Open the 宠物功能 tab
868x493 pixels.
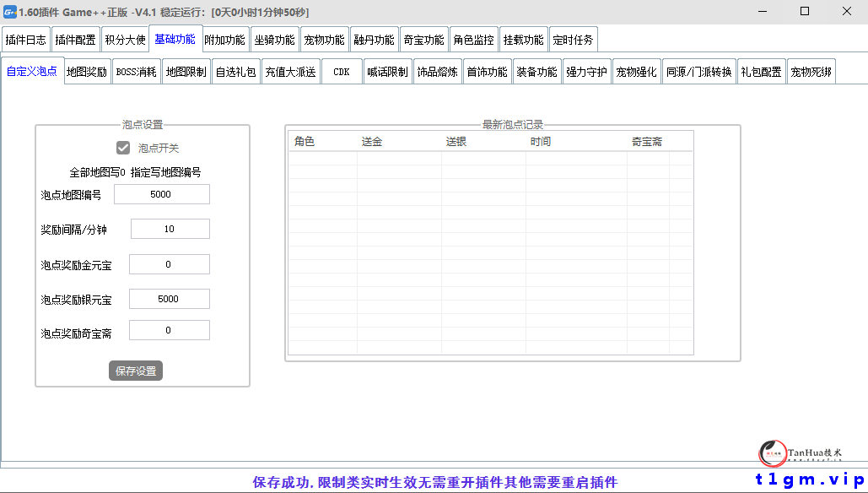click(x=324, y=38)
